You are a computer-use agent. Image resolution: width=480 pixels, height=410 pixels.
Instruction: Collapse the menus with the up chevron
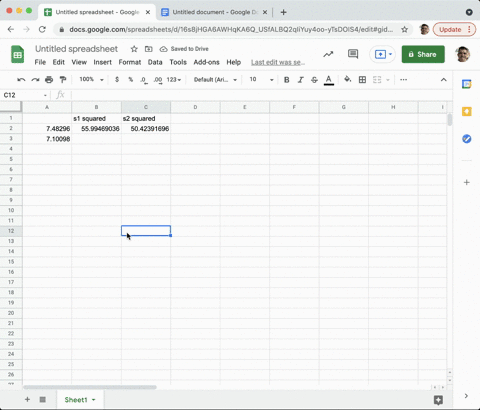pos(444,80)
